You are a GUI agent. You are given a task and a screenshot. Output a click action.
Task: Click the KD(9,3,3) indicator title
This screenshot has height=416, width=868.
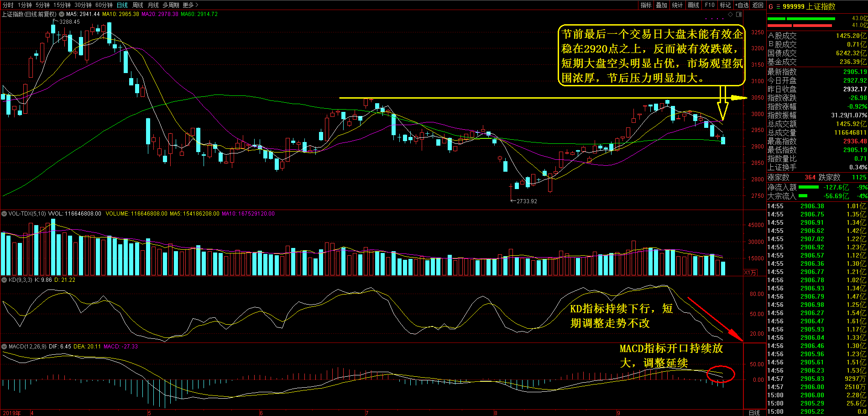coord(21,280)
